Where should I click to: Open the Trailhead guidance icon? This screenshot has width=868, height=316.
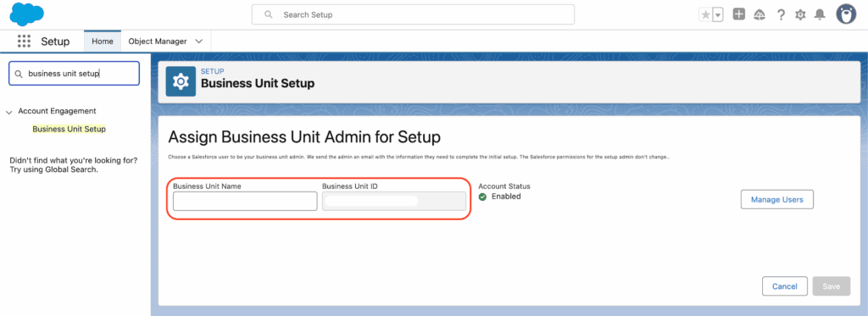click(759, 15)
